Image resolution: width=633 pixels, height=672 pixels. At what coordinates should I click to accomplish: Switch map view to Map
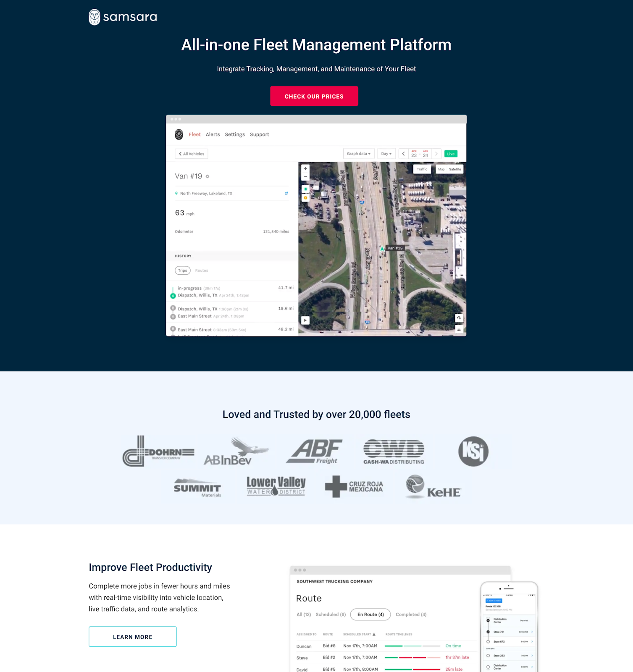[441, 169]
